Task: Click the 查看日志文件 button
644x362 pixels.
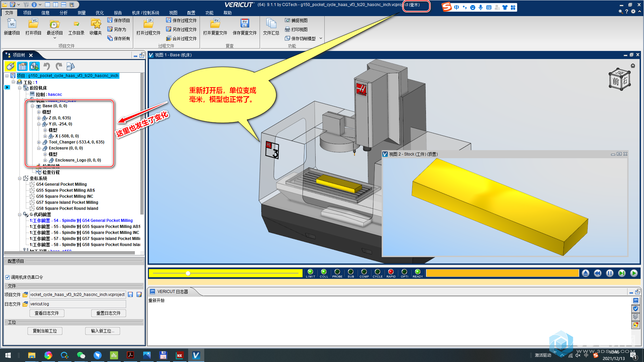Action: pos(47,313)
